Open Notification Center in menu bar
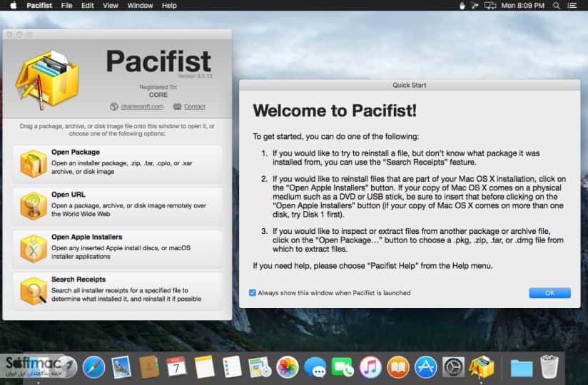588x385 pixels. 572,6
